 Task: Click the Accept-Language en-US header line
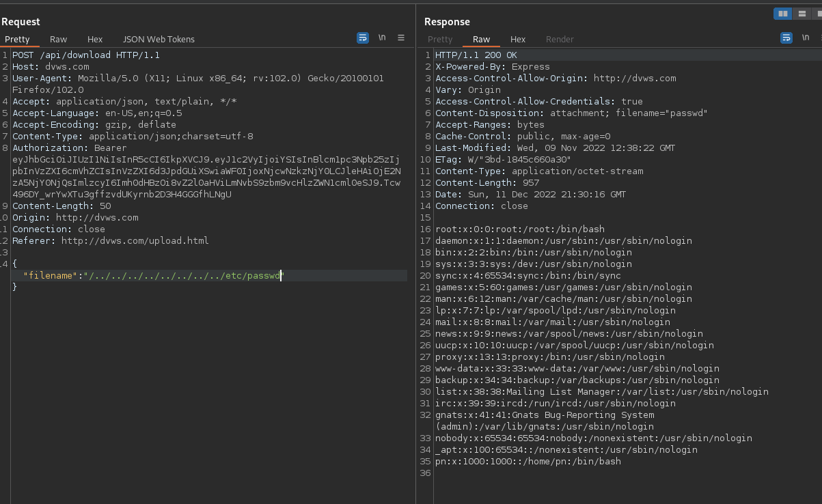[x=97, y=113]
